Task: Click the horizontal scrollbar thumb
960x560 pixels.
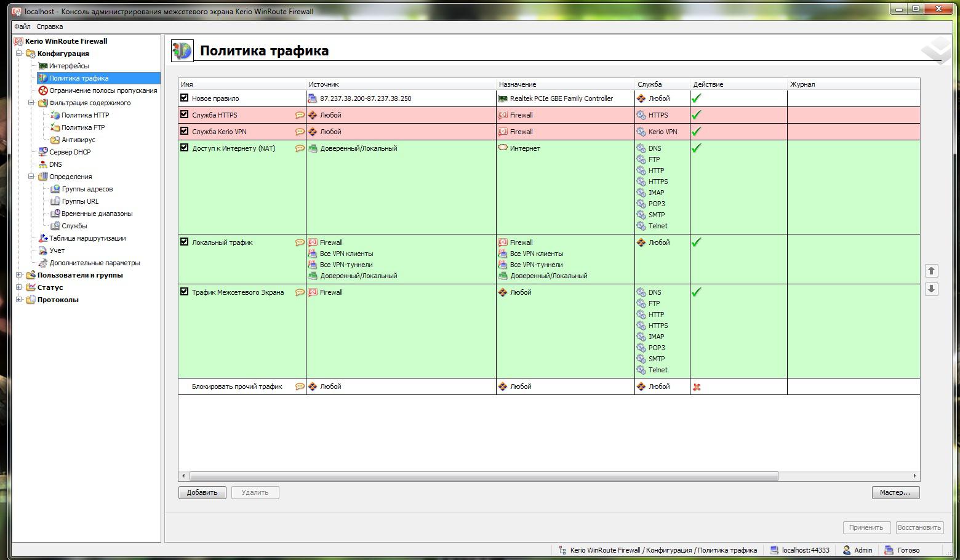Action: tap(484, 476)
